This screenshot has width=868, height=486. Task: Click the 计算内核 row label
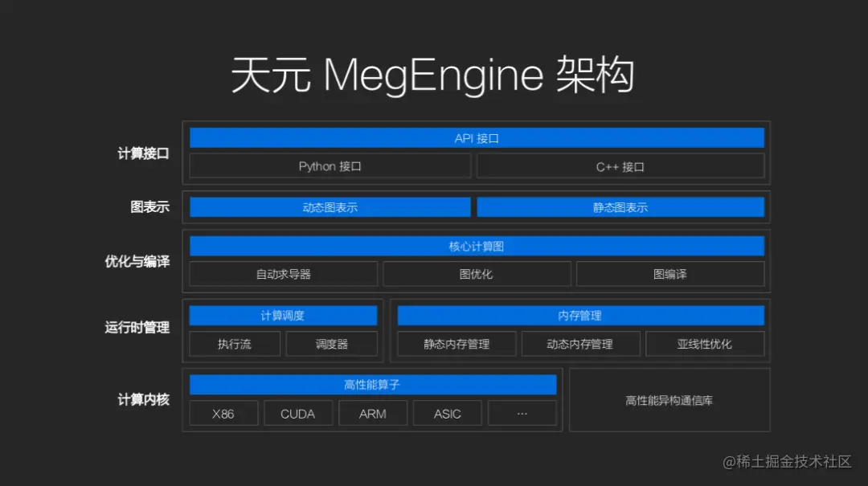point(143,400)
